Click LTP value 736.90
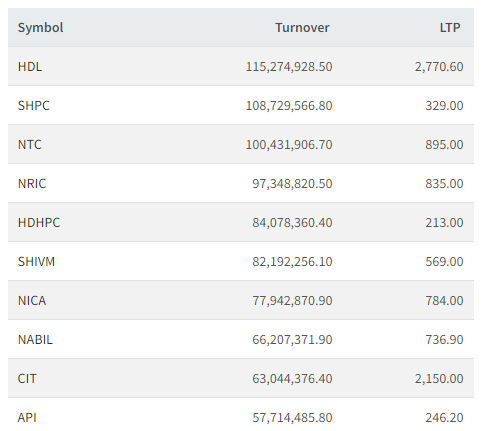Viewport: 483px width, 431px height. pos(444,340)
